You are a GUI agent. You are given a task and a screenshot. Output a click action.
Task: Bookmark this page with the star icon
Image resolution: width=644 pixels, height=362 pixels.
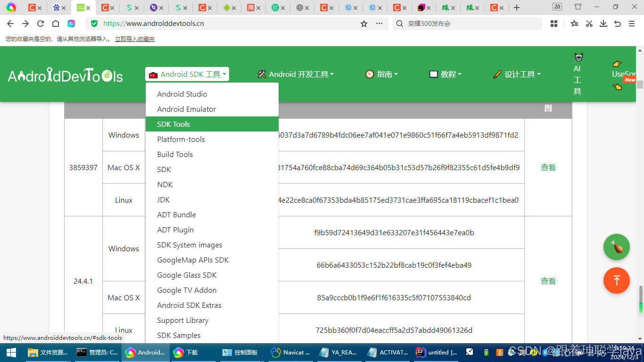pos(364,24)
